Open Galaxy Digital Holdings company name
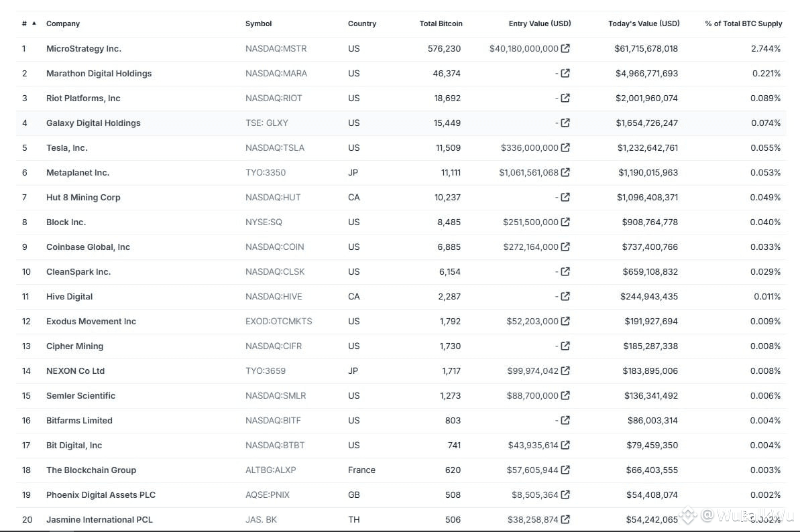800x532 pixels. 93,123
